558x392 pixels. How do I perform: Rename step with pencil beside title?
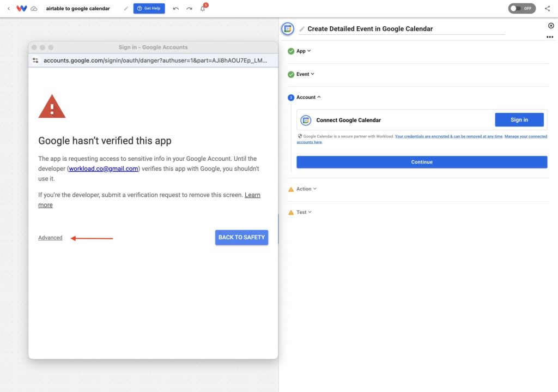coord(302,29)
